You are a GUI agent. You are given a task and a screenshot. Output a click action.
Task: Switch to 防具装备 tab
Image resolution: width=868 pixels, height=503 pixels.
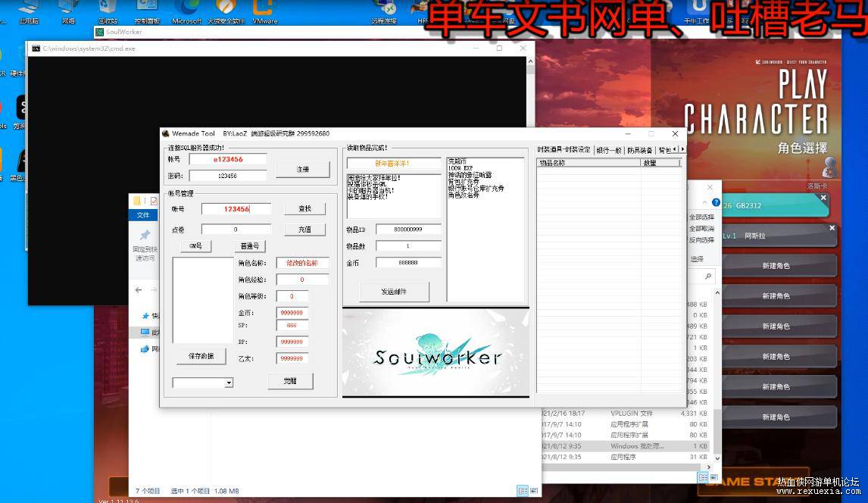point(639,150)
